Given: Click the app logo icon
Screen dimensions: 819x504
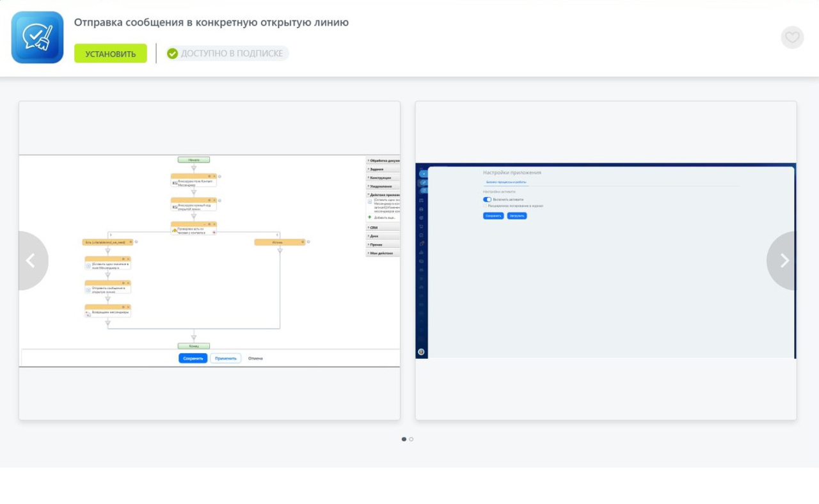Looking at the screenshot, I should coord(37,37).
